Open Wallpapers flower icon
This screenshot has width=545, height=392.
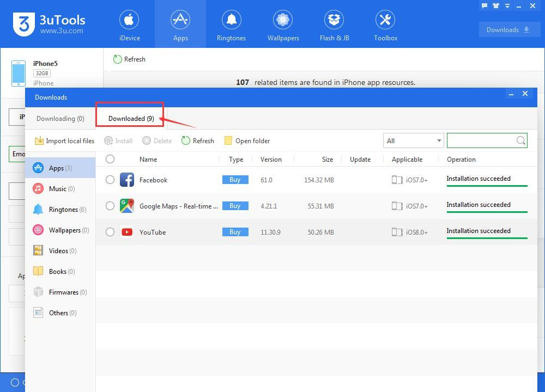coord(283,20)
